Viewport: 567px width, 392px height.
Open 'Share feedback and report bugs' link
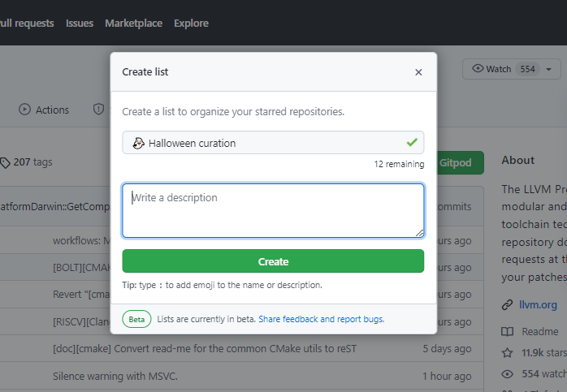[x=321, y=319]
